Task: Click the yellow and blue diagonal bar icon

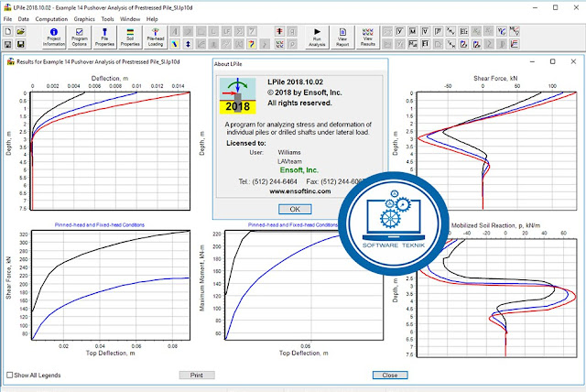Action: point(175,44)
